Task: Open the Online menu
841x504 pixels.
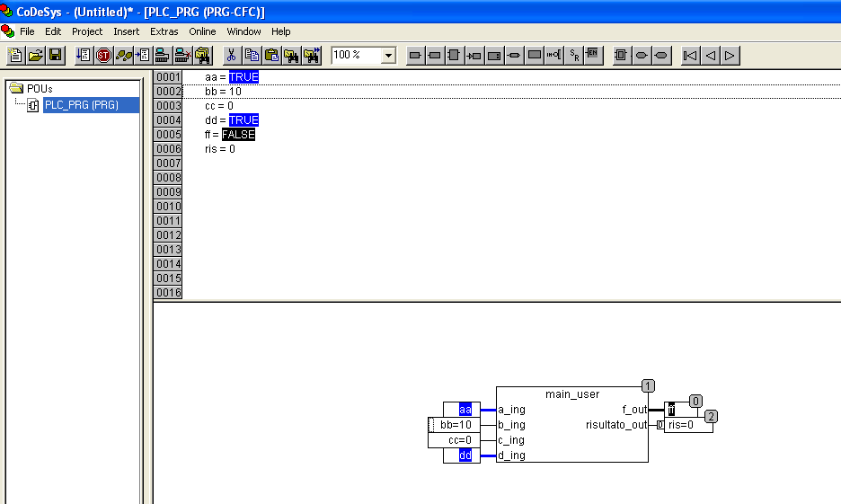Action: click(202, 31)
